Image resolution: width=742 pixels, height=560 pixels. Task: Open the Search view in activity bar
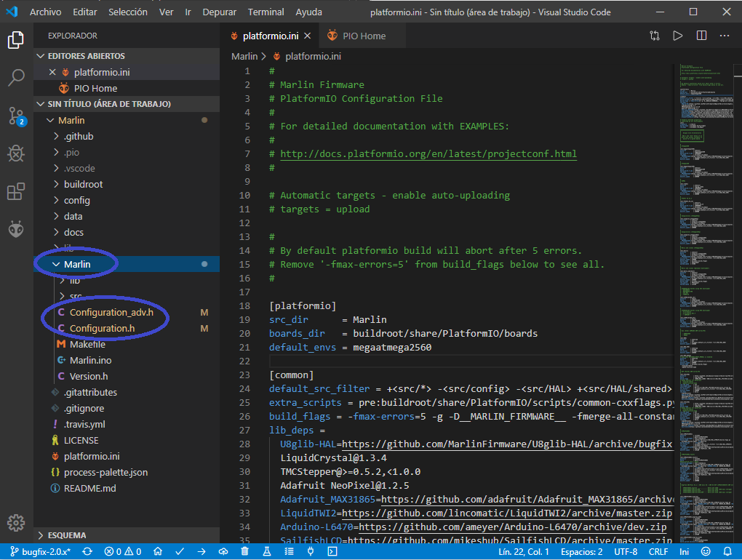[16, 77]
